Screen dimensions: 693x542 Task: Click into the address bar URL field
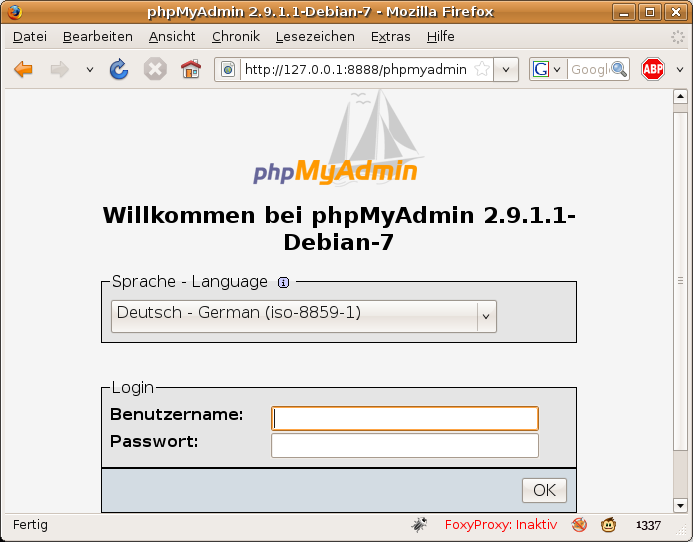[x=356, y=69]
